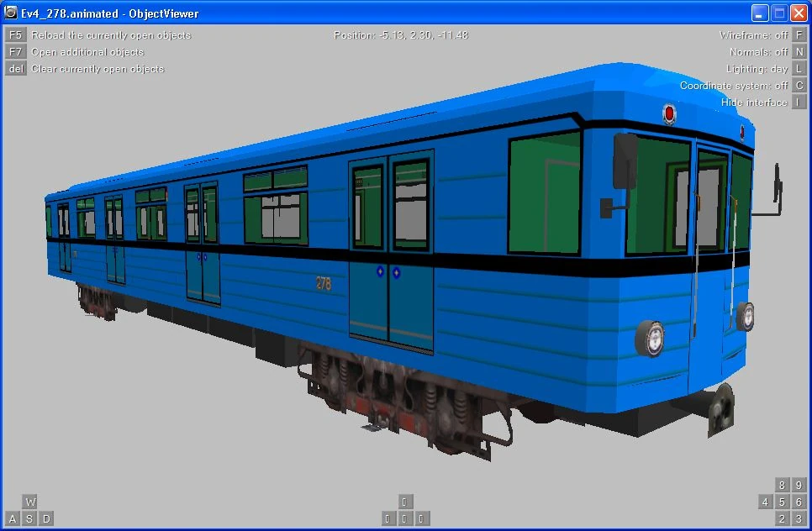Click the W movement key
The height and width of the screenshot is (531, 812).
tap(29, 502)
